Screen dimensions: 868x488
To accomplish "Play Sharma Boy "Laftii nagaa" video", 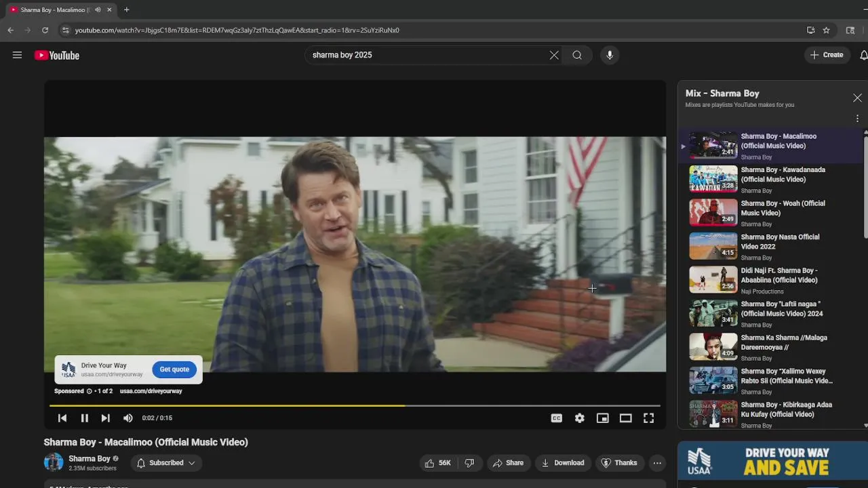I will tap(771, 313).
